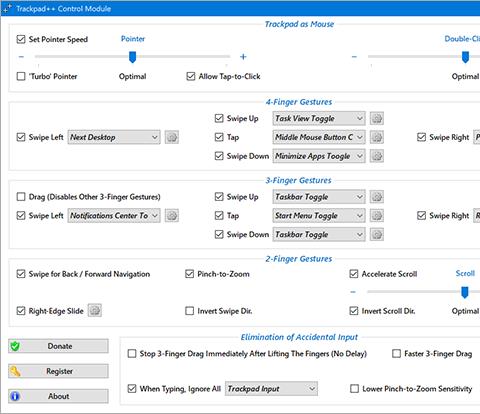
Task: Toggle 3-finger Swipe Right checkbox
Action: tap(421, 216)
